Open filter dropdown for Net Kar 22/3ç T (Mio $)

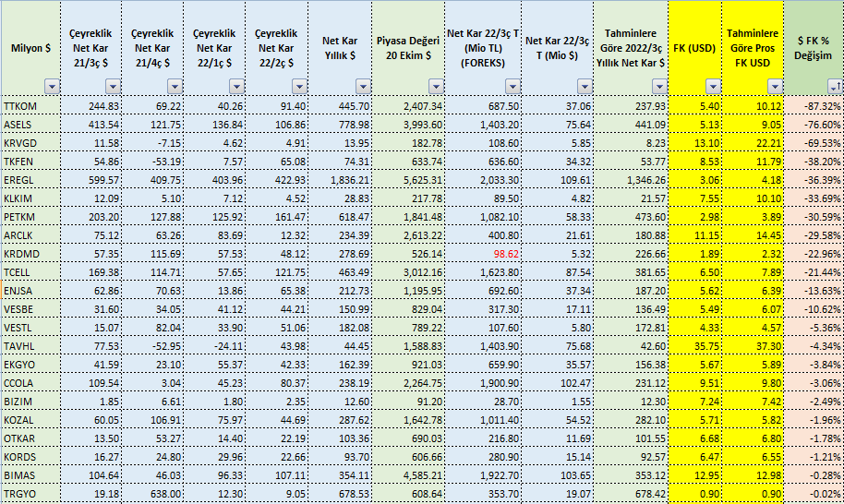coord(585,86)
